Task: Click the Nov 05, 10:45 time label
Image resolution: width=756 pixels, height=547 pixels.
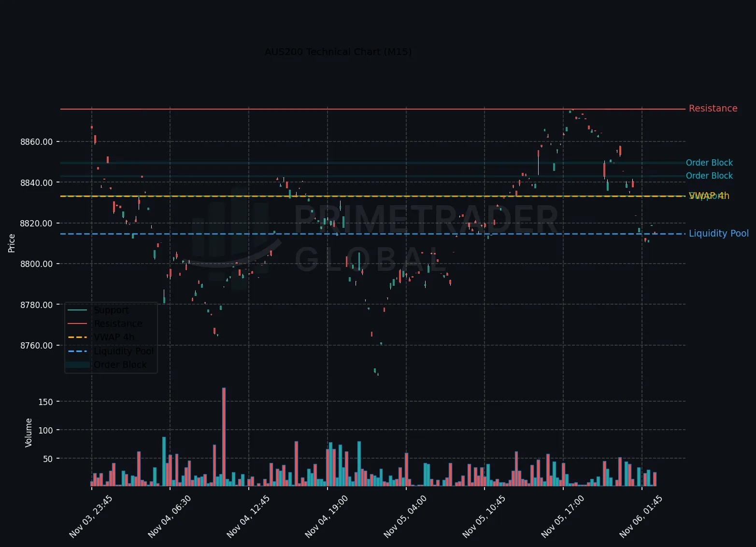Action: point(484,516)
